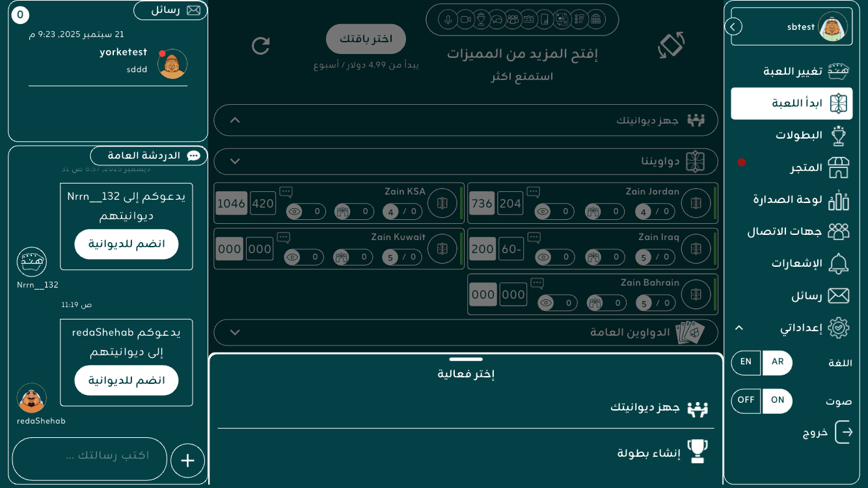Image resolution: width=868 pixels, height=488 pixels.
Task: Click the Zain Jordan room card icon
Action: tap(696, 203)
